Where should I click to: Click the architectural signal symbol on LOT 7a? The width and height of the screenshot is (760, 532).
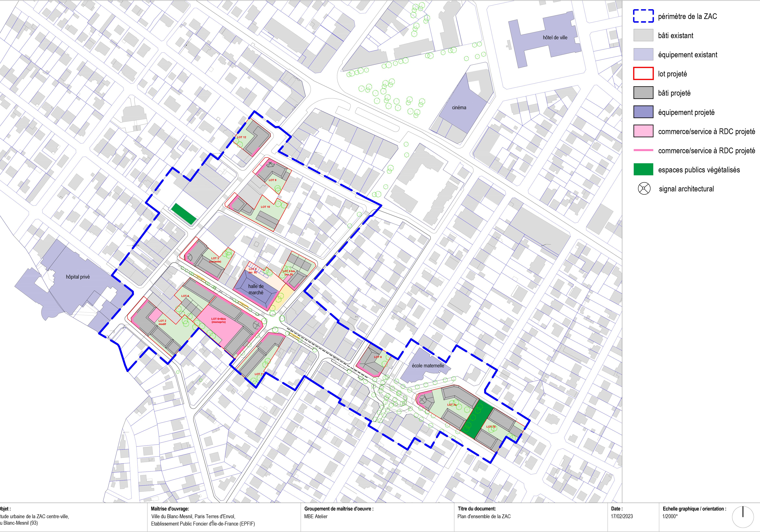coord(422,400)
